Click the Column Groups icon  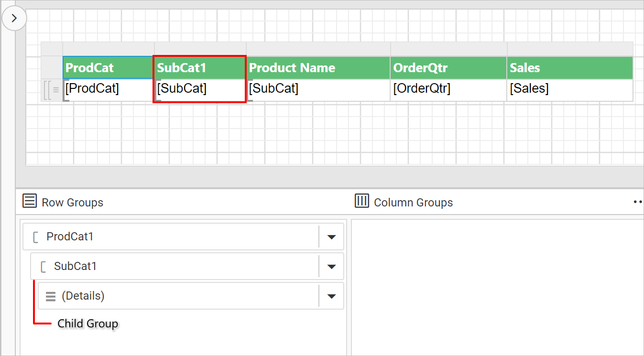pyautogui.click(x=362, y=201)
